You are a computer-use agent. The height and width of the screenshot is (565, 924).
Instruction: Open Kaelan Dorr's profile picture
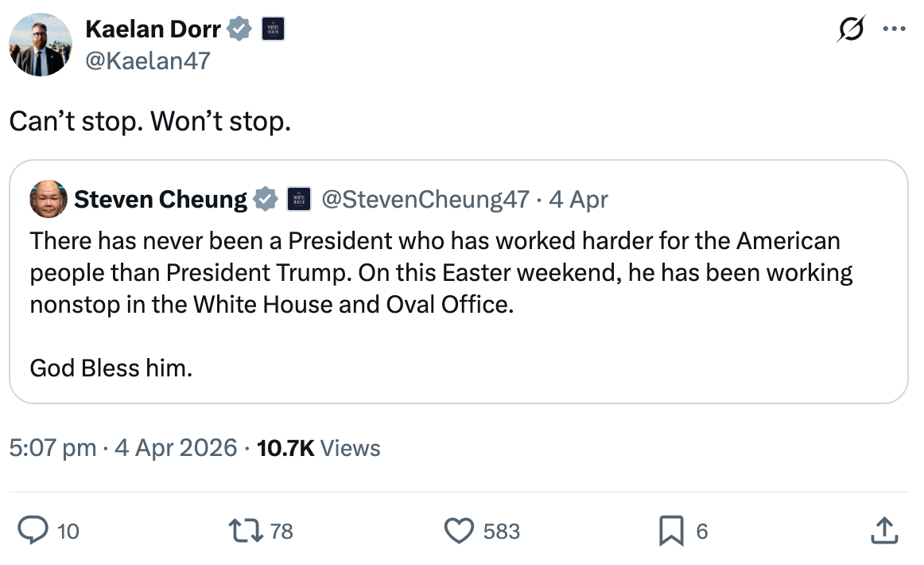point(40,45)
